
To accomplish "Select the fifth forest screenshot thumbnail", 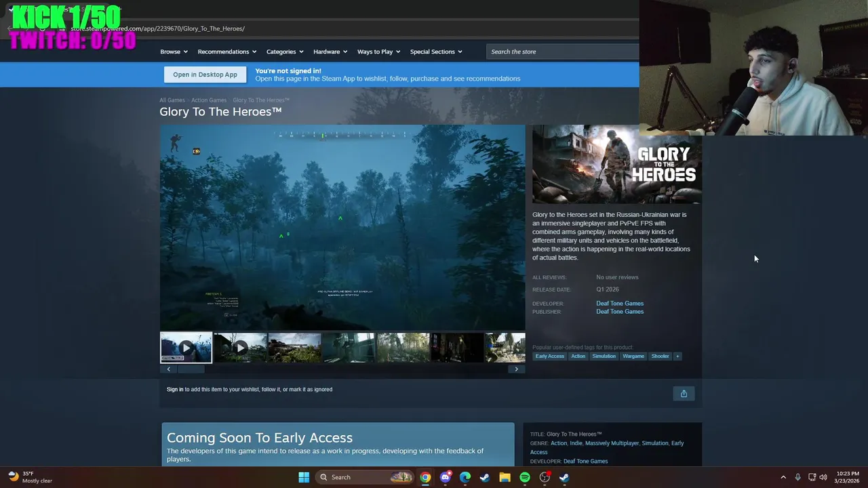I will coord(403,348).
